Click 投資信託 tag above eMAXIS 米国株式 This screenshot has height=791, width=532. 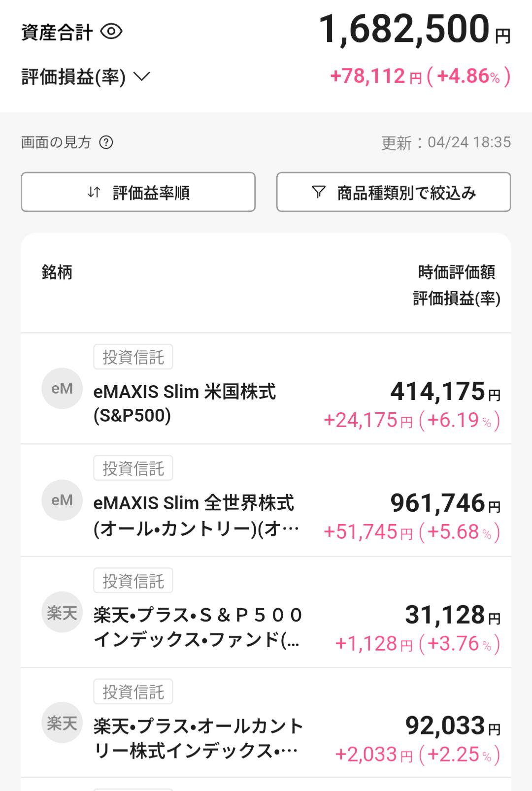[x=133, y=357]
